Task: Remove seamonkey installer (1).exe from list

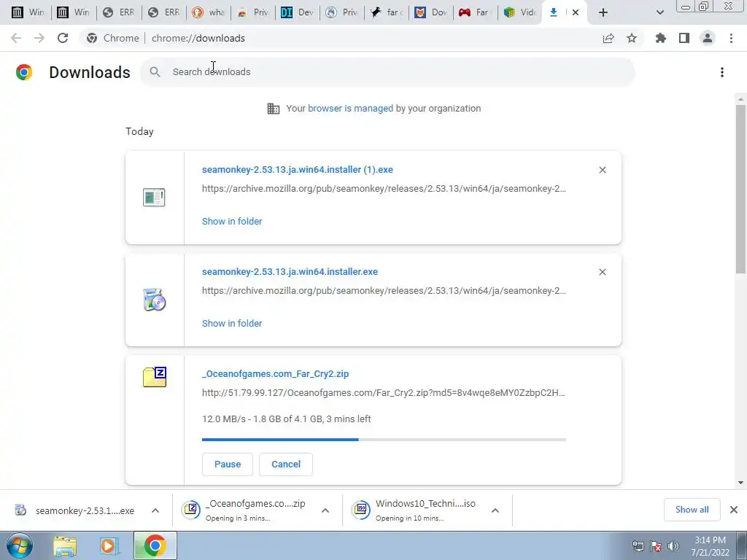Action: 603,170
